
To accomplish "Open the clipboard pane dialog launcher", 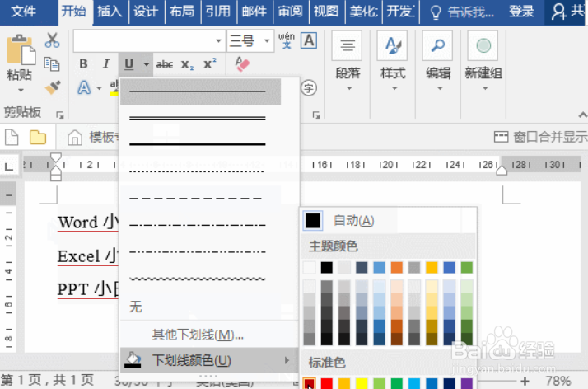I will click(60, 115).
